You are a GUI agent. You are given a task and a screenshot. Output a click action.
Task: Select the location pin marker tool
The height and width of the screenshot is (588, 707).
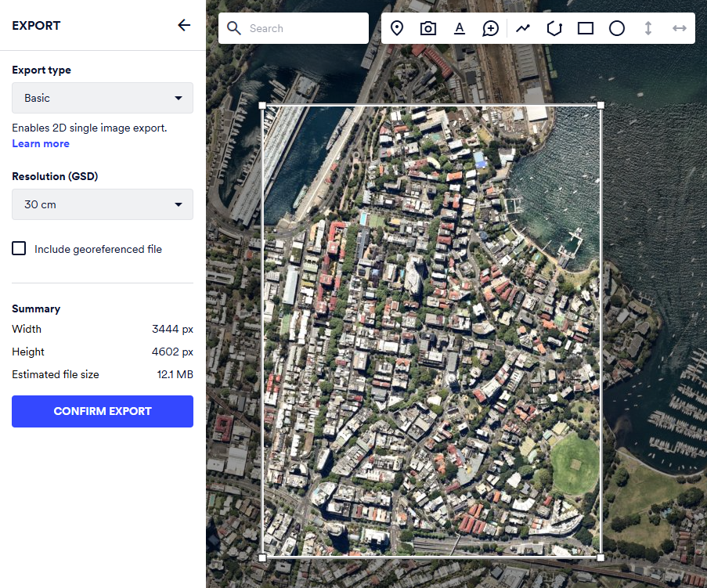[x=397, y=28]
